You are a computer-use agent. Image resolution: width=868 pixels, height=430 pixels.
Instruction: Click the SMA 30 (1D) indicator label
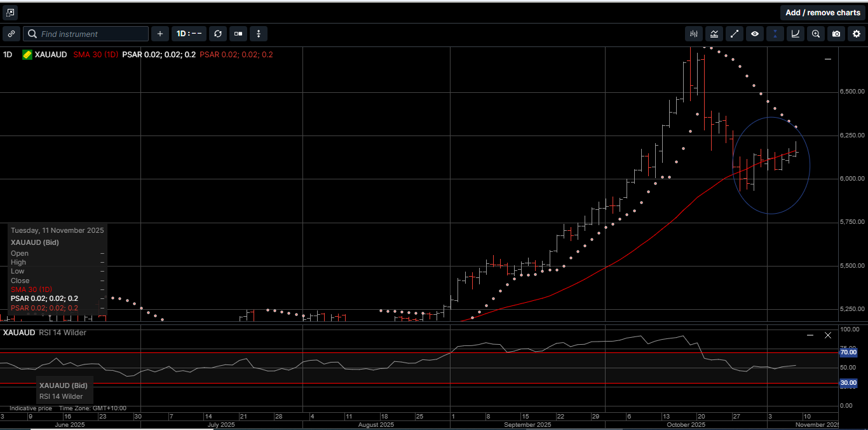pyautogui.click(x=95, y=55)
